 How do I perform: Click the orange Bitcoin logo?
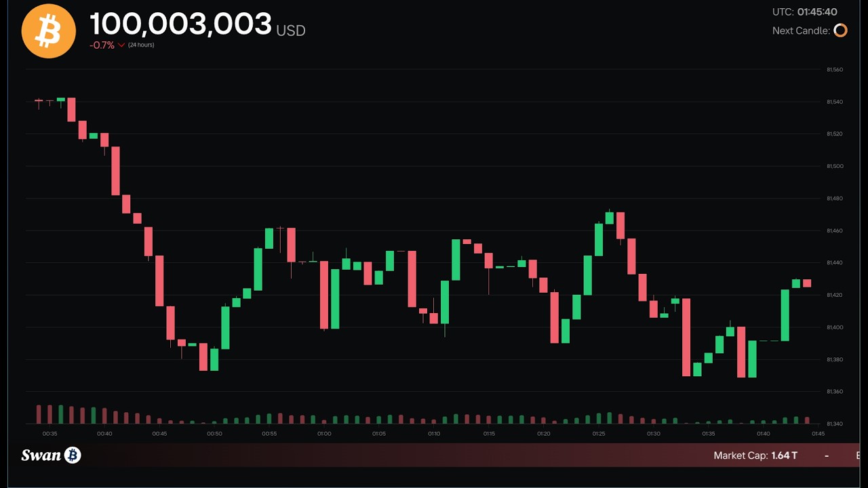(48, 31)
